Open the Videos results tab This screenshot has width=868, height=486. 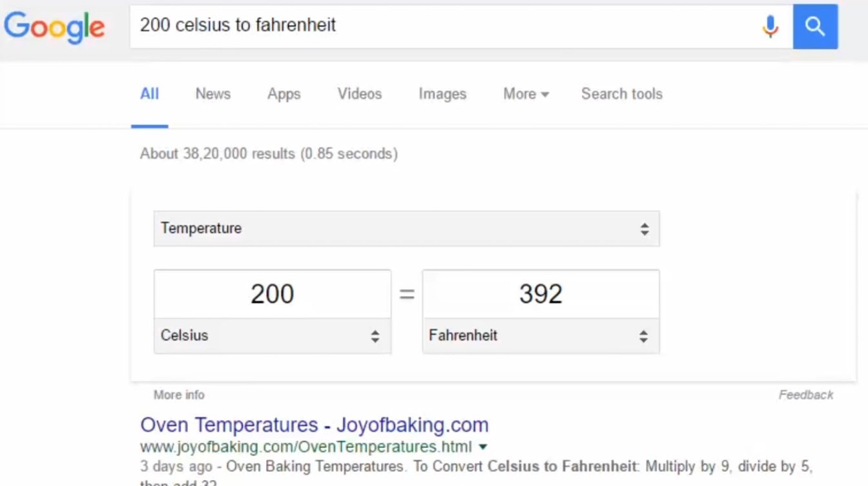click(359, 94)
